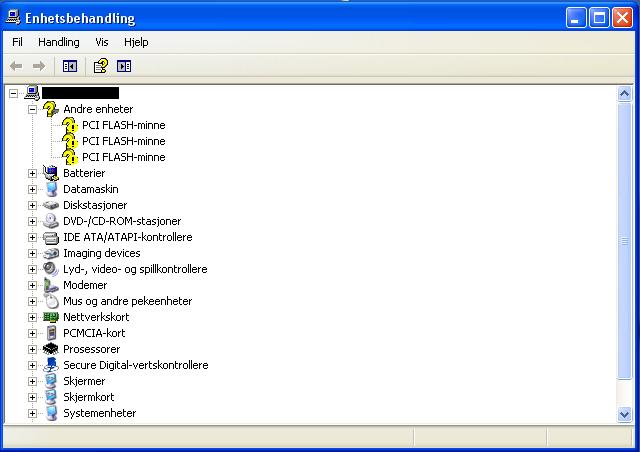Minimize the Enhetsbehandling window
The width and height of the screenshot is (640, 452).
point(576,18)
